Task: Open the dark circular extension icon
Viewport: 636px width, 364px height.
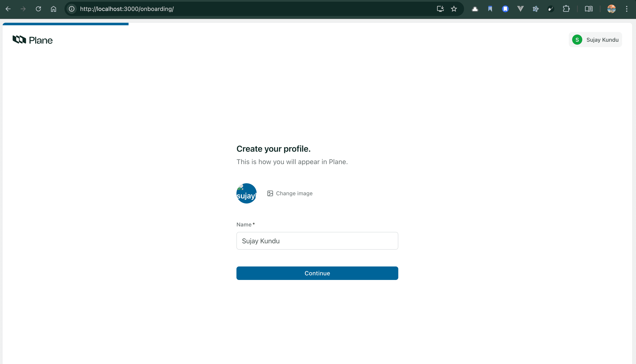Action: 551,9
